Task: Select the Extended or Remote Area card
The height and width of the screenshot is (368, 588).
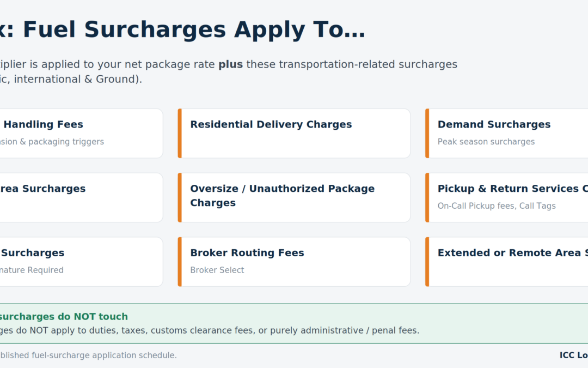Action: [x=507, y=262]
